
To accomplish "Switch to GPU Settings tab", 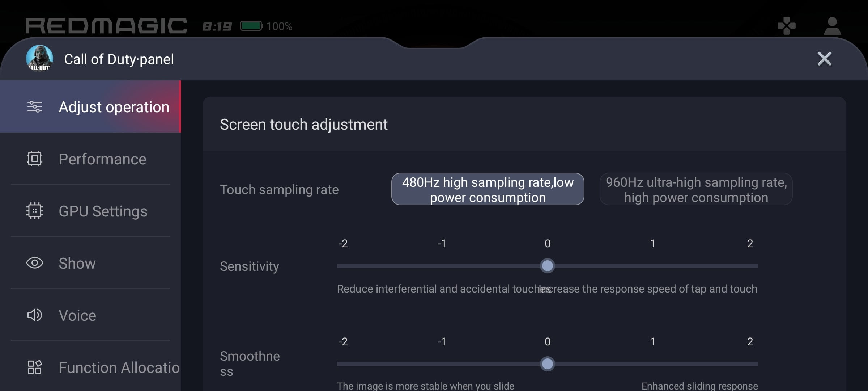I will 103,211.
